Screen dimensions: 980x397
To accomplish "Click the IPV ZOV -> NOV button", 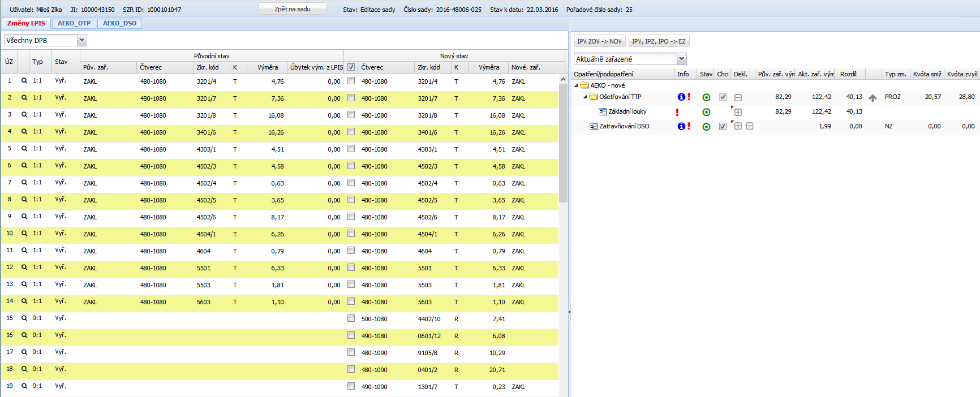I will 599,41.
